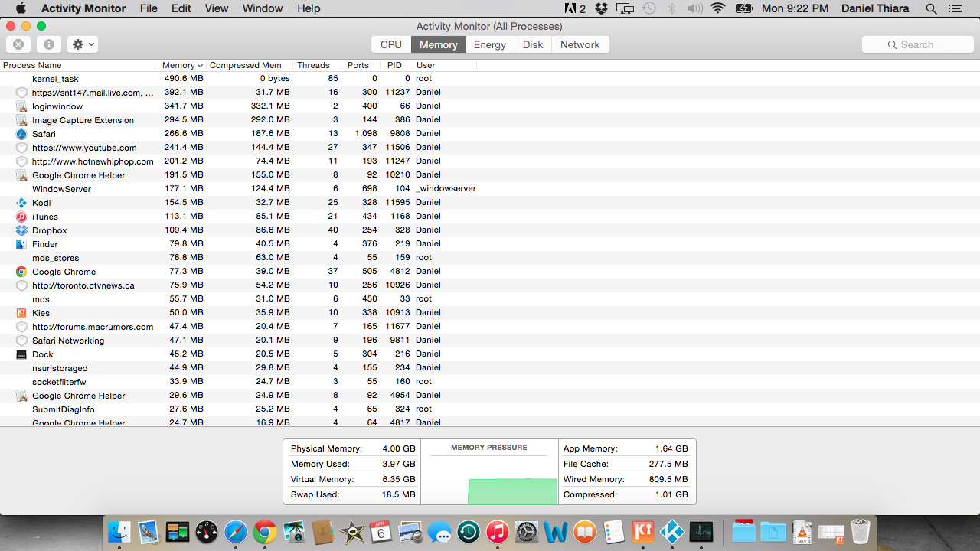
Task: Open Kodi from the Dock
Action: click(672, 532)
